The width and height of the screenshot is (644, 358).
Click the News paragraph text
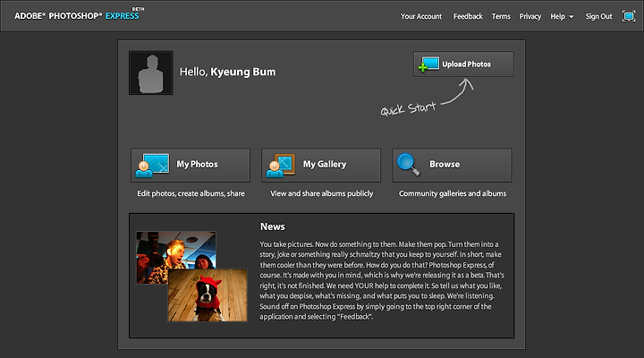382,280
